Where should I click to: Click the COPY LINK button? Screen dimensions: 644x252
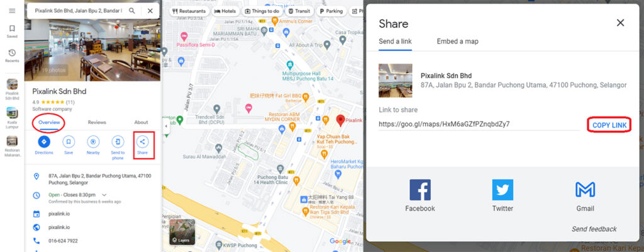609,125
